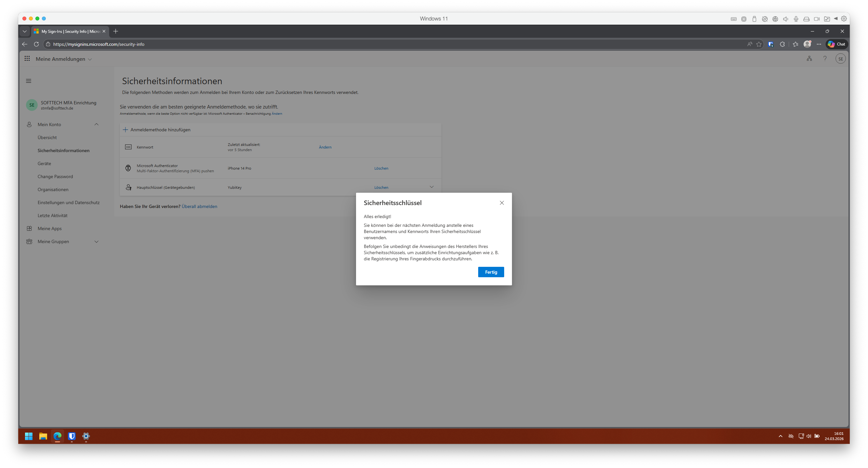Open the help question mark icon
This screenshot has height=468, width=868.
coord(825,59)
